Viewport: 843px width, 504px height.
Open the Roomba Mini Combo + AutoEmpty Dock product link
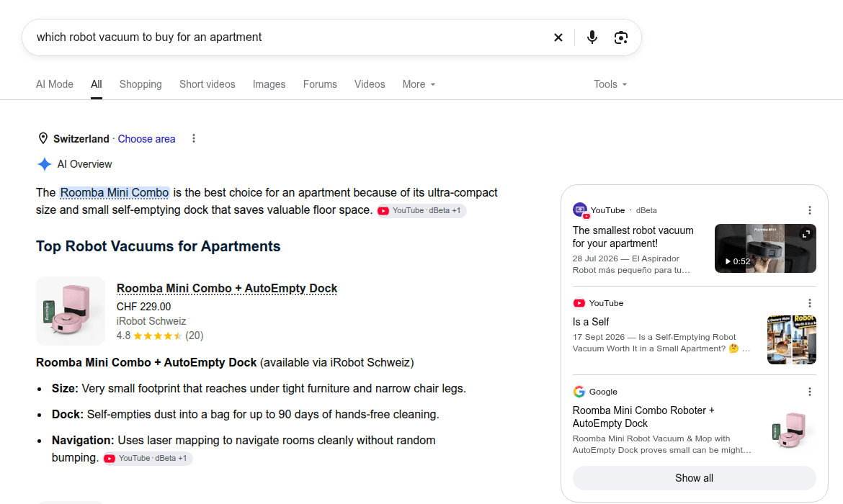pyautogui.click(x=227, y=289)
